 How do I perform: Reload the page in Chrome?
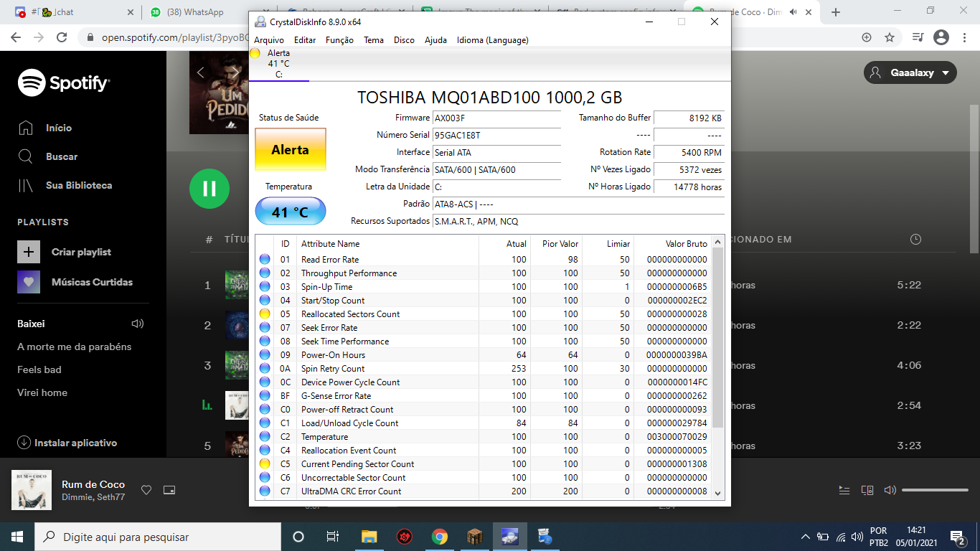[x=62, y=37]
